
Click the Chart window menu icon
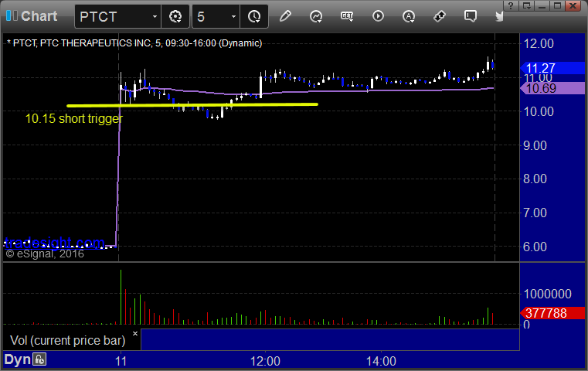[12, 16]
